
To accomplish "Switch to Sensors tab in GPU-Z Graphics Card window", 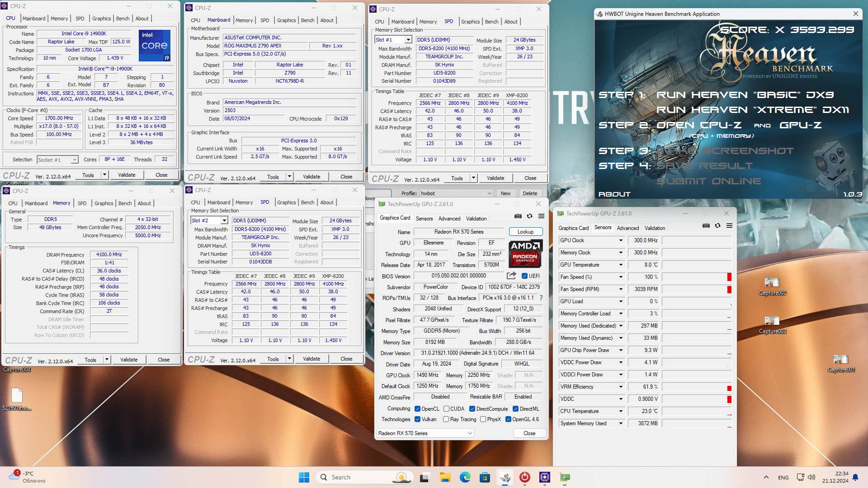I will 424,219.
